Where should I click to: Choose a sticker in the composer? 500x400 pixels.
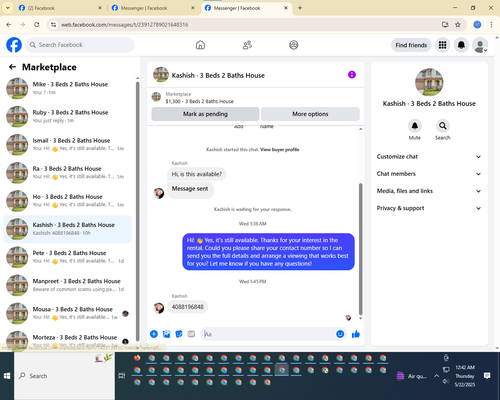(x=179, y=334)
